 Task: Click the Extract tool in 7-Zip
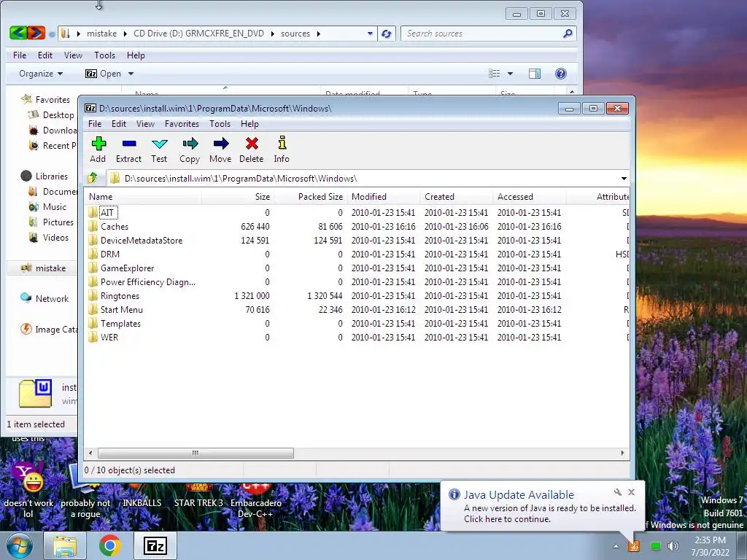[128, 149]
